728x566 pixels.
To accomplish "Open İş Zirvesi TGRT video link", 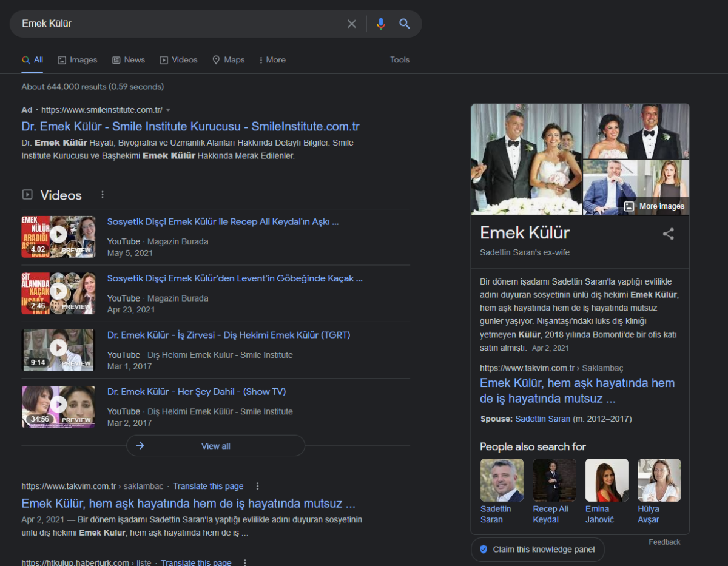I will 229,335.
